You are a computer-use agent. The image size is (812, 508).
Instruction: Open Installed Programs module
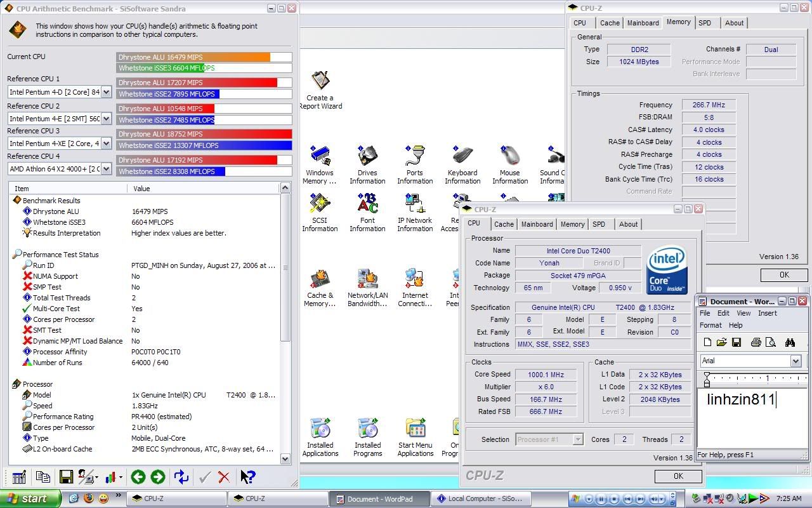coord(368,437)
